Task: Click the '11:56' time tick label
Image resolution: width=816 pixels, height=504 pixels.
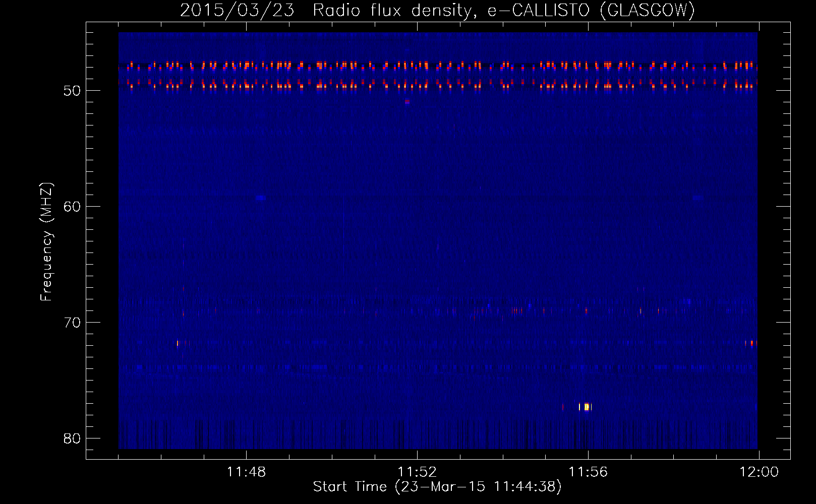Action: click(588, 472)
